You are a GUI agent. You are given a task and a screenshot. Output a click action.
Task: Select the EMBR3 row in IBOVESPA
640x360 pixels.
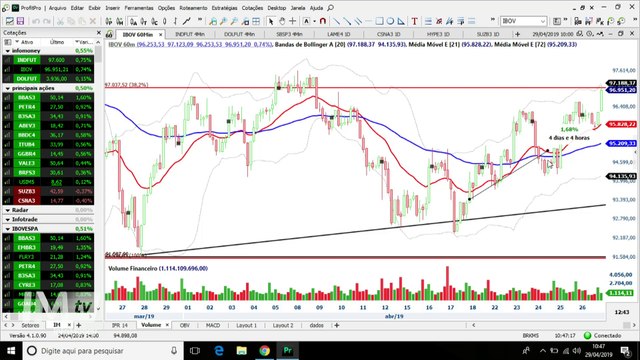[48, 247]
